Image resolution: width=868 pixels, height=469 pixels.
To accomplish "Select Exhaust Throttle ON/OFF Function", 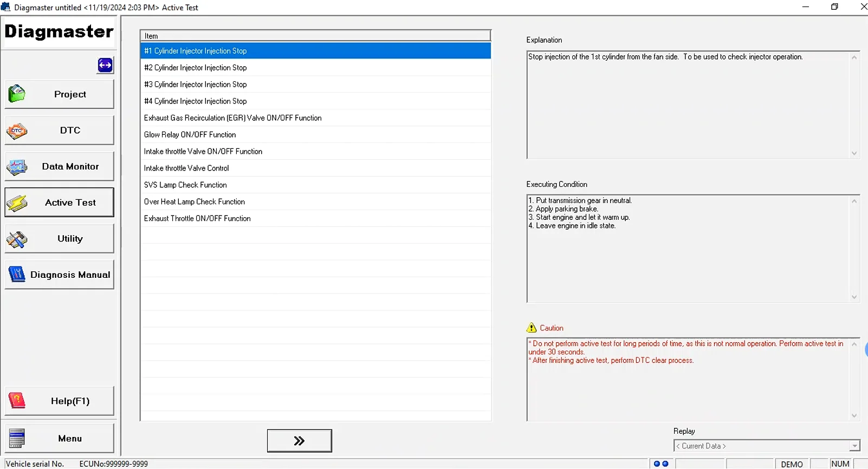I will click(x=315, y=219).
